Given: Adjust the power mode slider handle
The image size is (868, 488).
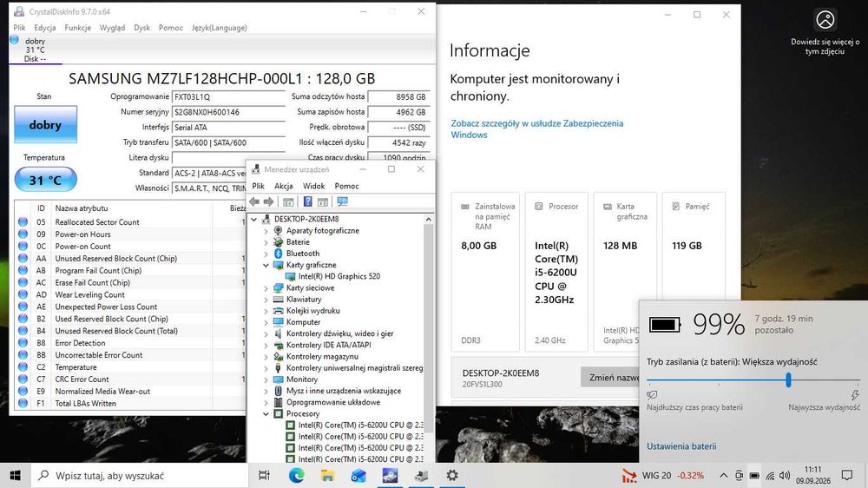Looking at the screenshot, I should coord(788,380).
